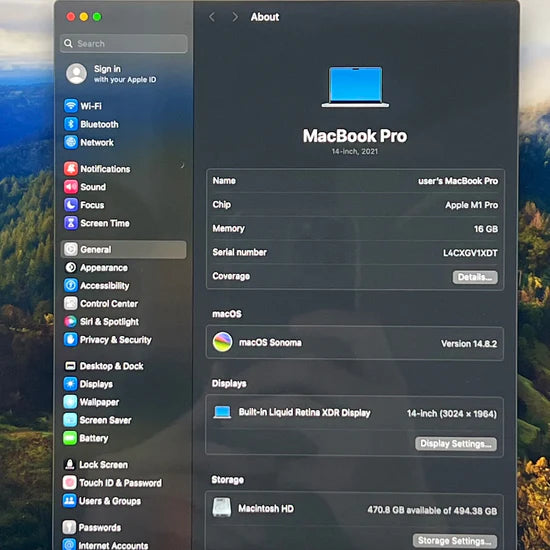550x550 pixels.
Task: Open Passwords key icon
Action: pos(69,527)
